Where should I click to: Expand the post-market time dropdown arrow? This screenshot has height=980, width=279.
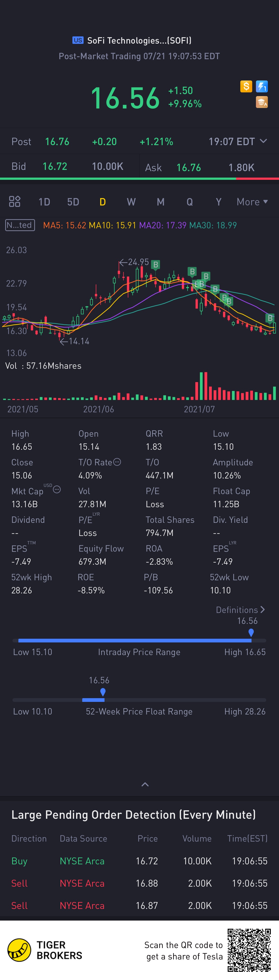click(x=263, y=141)
